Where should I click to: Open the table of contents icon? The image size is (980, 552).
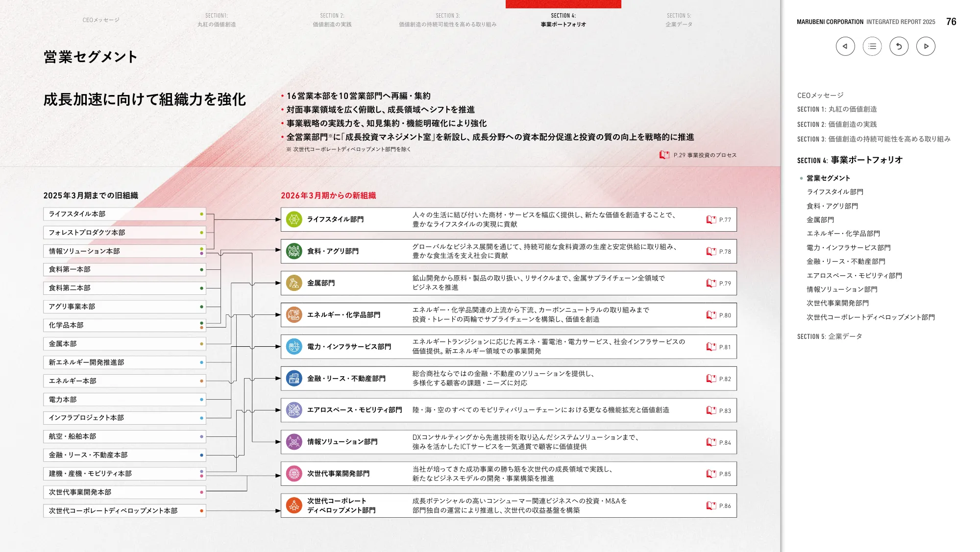[x=872, y=46]
